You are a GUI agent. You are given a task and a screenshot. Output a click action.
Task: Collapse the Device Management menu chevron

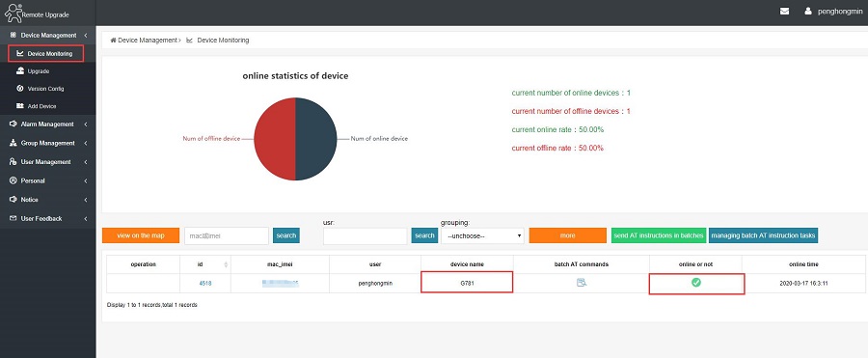pyautogui.click(x=86, y=36)
